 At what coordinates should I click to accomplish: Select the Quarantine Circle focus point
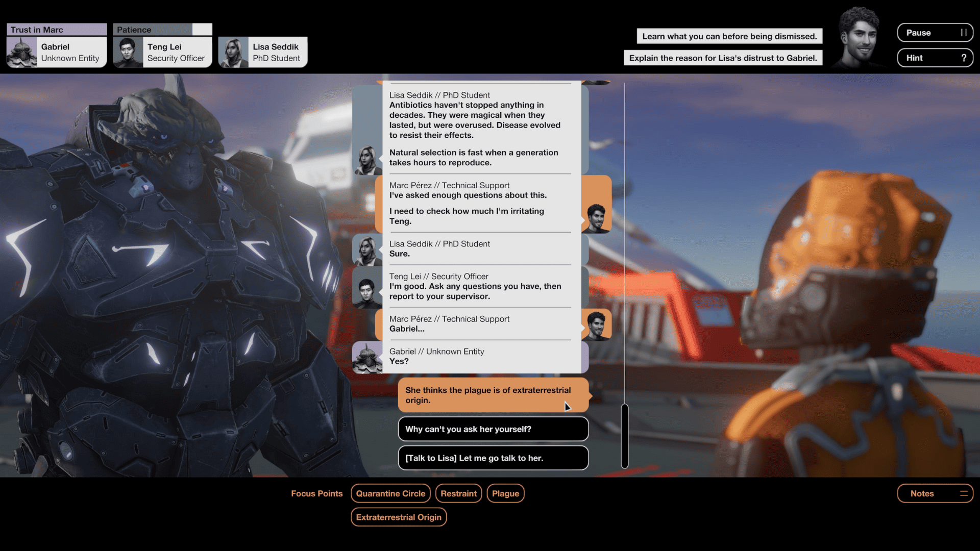390,493
